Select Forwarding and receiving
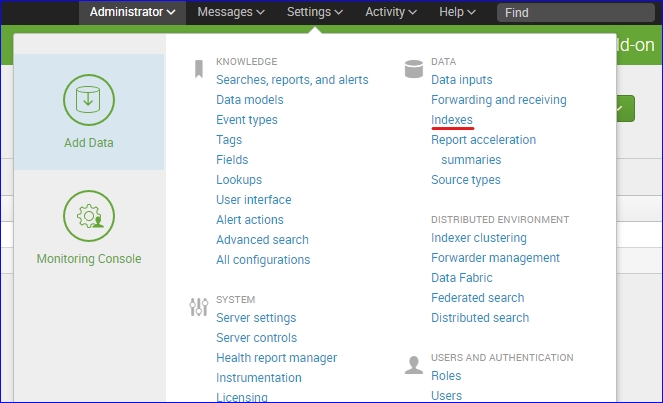 point(498,100)
